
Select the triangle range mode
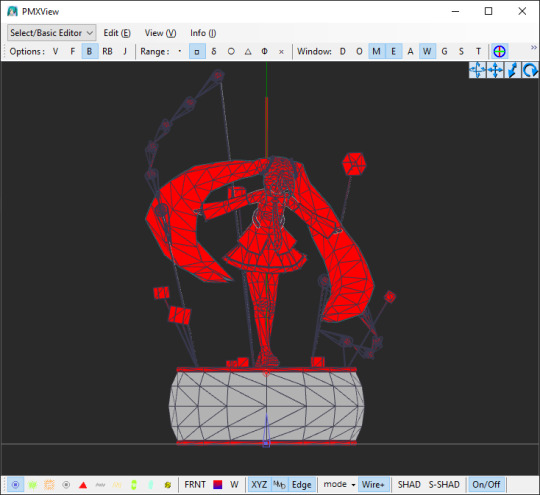(x=248, y=51)
